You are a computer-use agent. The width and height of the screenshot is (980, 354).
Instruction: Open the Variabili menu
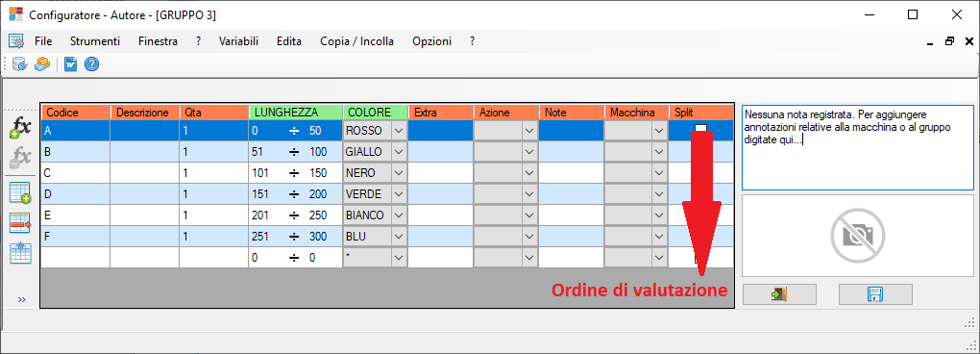(x=238, y=41)
